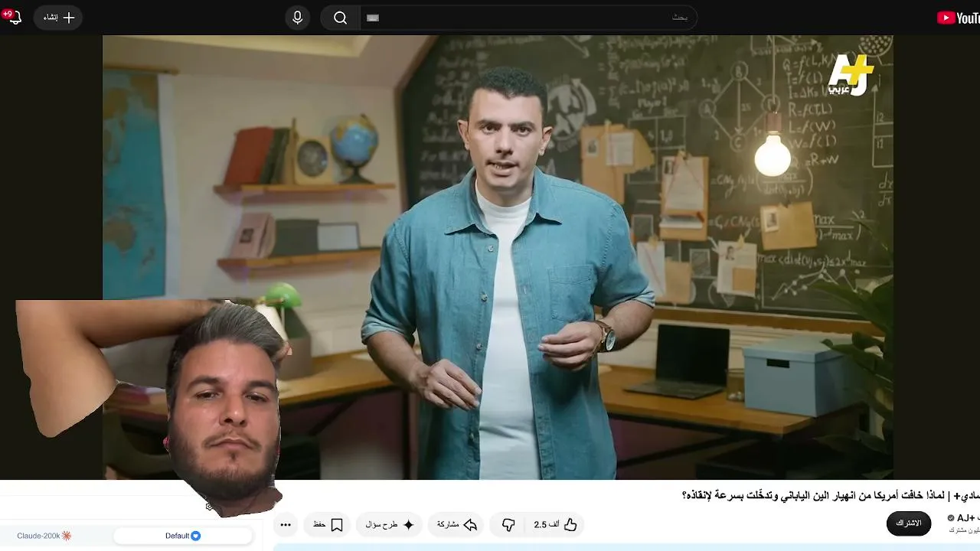Screen dimensions: 980x551
Task: Click the AJ+ logo watermark in video
Action: (x=851, y=75)
